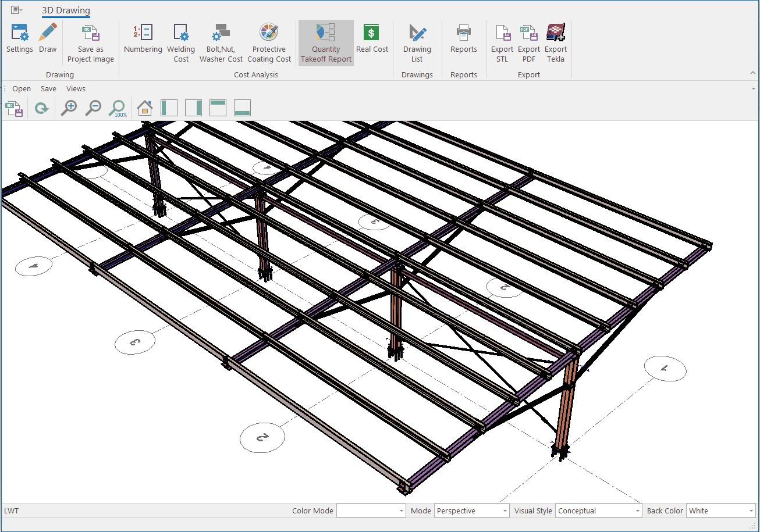Switch to the home view

(144, 108)
